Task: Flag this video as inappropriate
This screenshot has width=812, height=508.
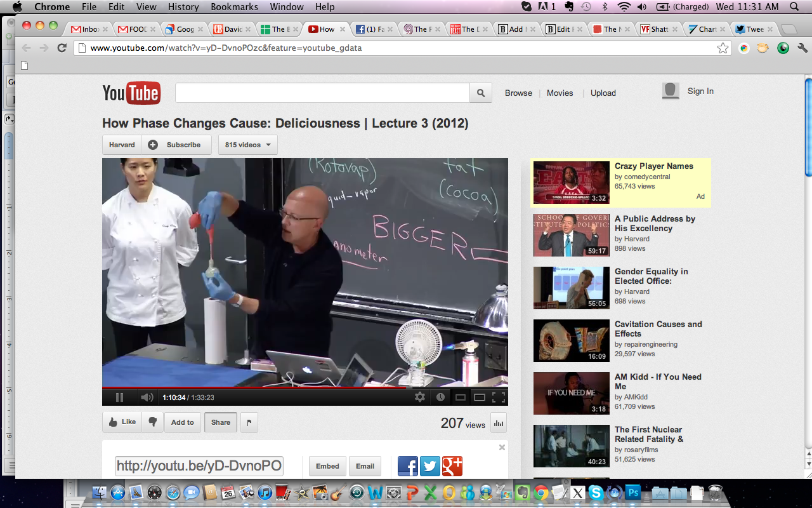Action: pos(249,422)
